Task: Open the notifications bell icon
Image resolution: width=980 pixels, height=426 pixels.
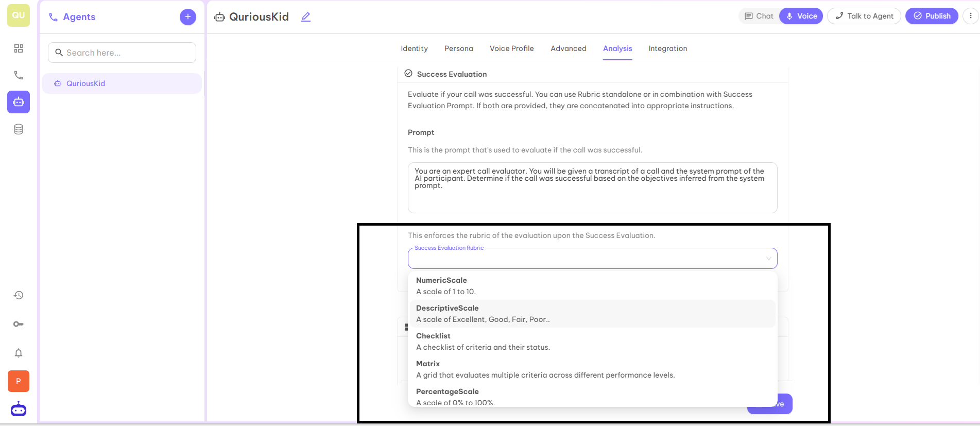Action: [19, 353]
